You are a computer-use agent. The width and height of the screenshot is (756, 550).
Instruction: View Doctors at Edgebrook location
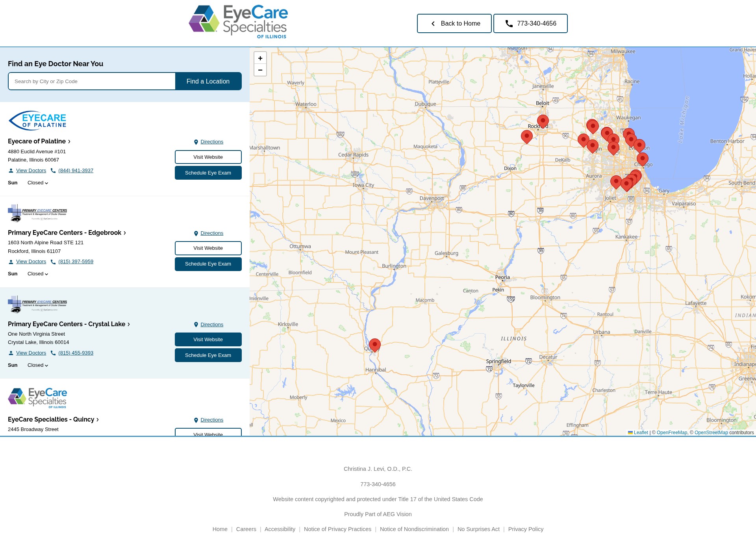31,262
